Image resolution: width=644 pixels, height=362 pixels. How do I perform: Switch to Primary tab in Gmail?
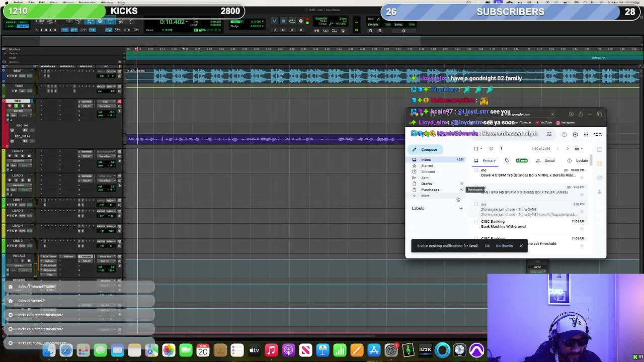click(485, 161)
